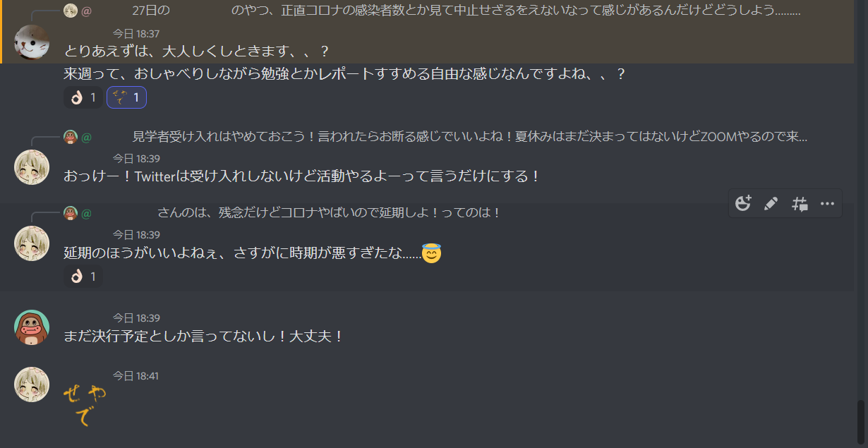Screen dimensions: 868x448
Task: Open the white seal avatar profile
Action: pyautogui.click(x=32, y=42)
